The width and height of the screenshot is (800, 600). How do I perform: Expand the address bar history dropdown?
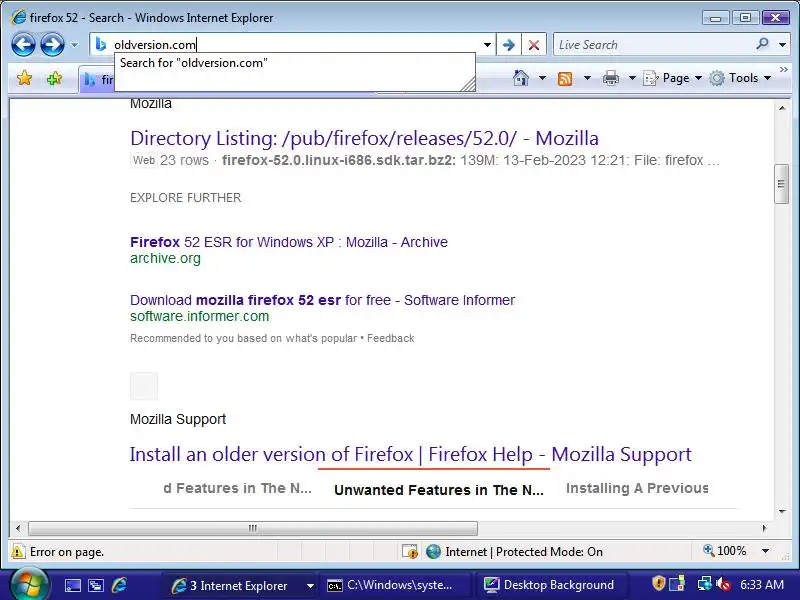(x=487, y=45)
